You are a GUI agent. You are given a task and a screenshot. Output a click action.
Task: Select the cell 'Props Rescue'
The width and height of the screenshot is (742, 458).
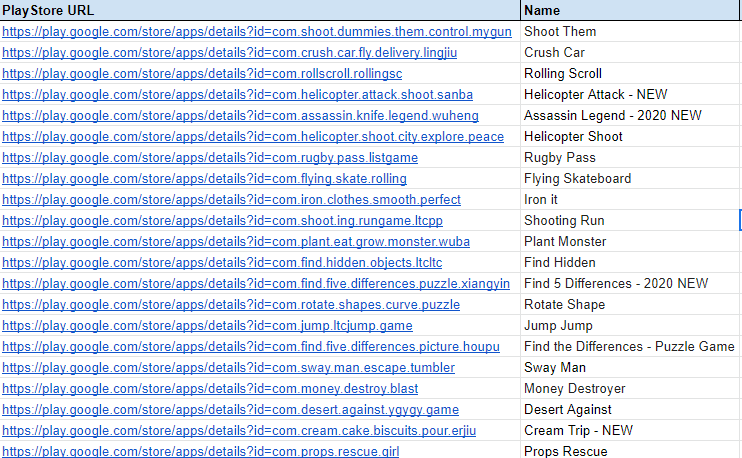click(x=629, y=450)
